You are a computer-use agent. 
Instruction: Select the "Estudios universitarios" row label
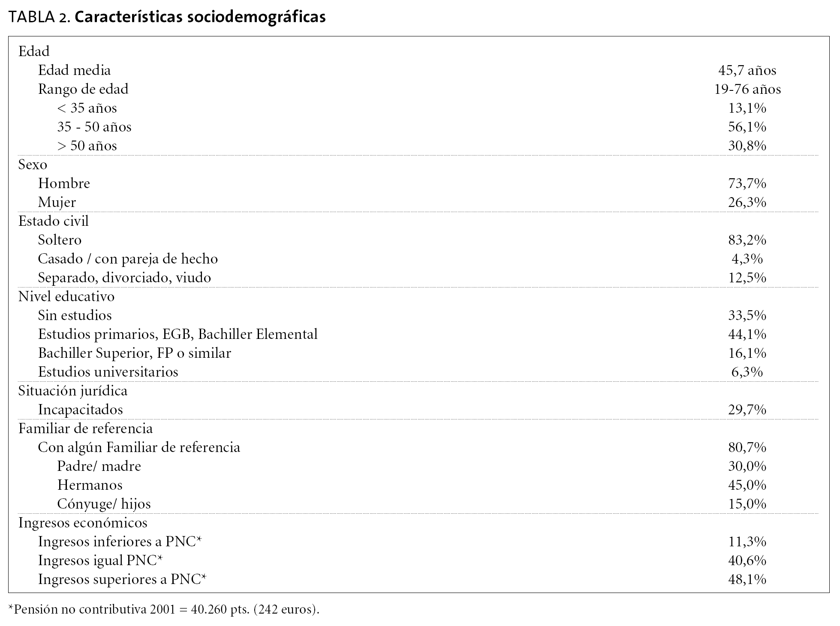click(x=108, y=372)
